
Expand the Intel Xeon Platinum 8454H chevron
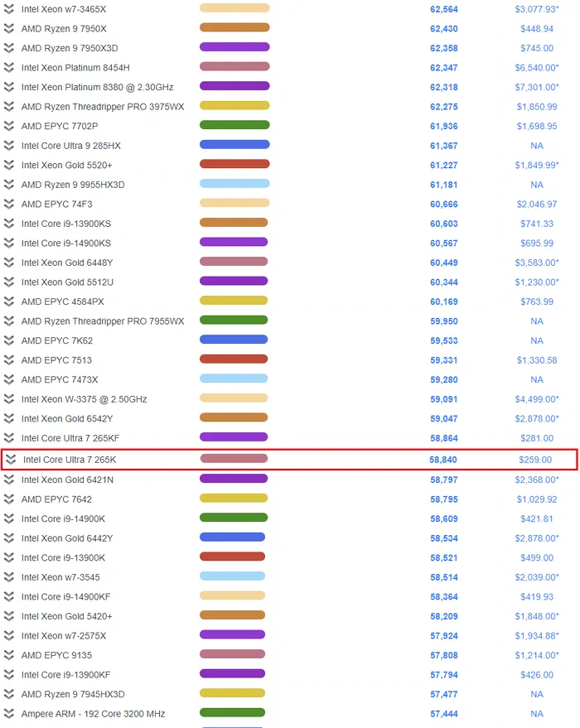(9, 67)
